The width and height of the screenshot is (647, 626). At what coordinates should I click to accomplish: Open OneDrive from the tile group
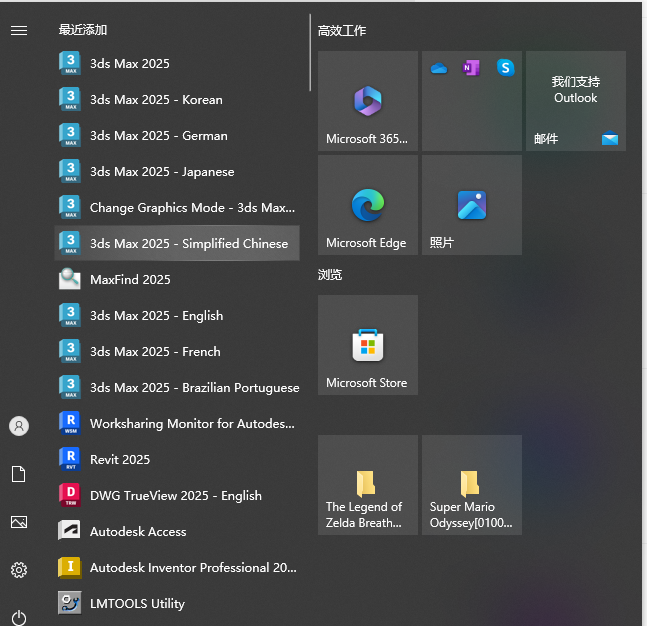click(x=439, y=68)
